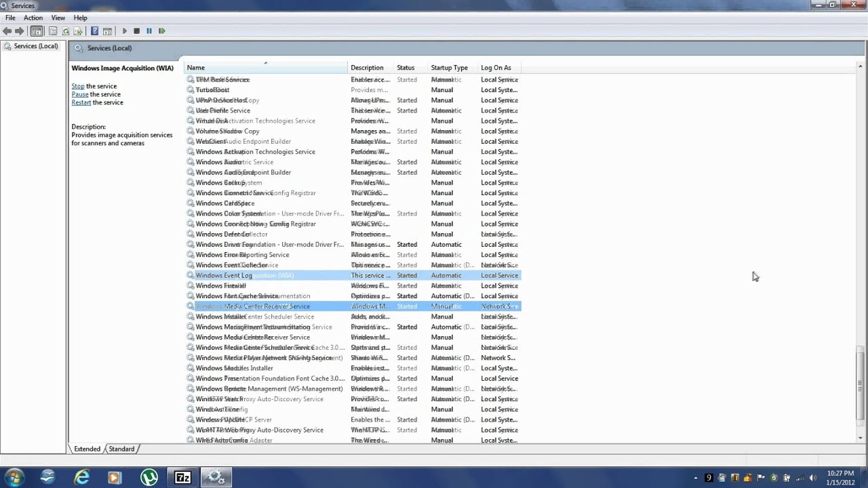Open Help using the blue question mark icon

(94, 31)
